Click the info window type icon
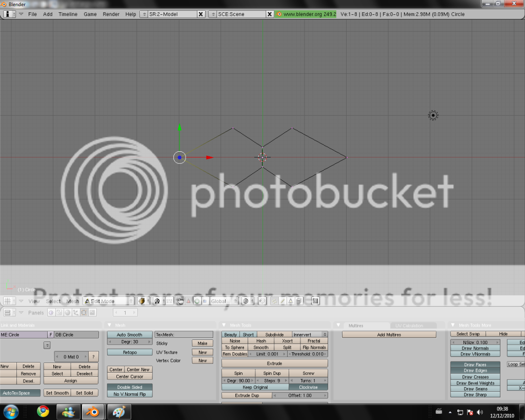The width and height of the screenshot is (525, 420). click(9, 14)
